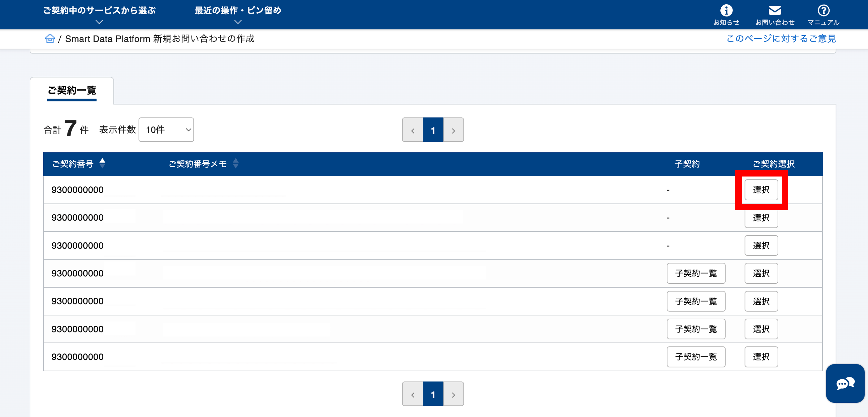The width and height of the screenshot is (868, 417).
Task: Click 選択 button in last contract row
Action: click(x=761, y=357)
